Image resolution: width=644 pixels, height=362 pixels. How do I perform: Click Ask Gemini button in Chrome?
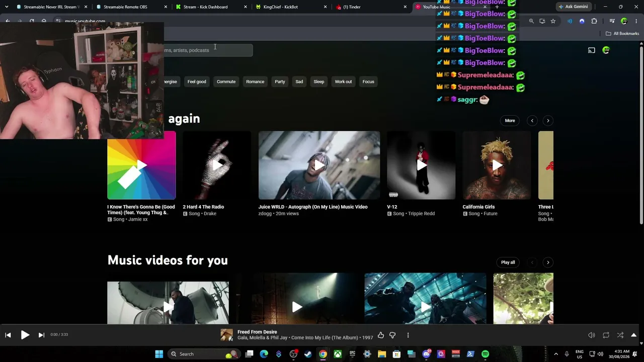pos(573,7)
